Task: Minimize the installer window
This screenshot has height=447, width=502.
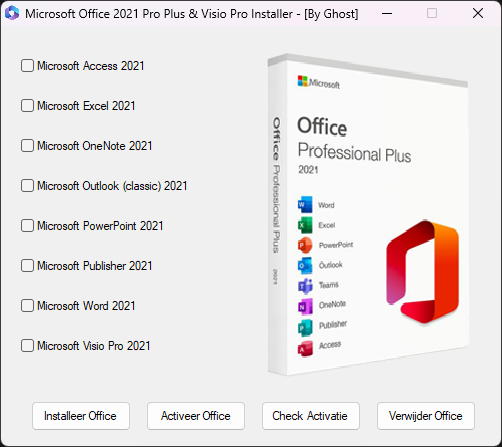Action: coord(387,14)
